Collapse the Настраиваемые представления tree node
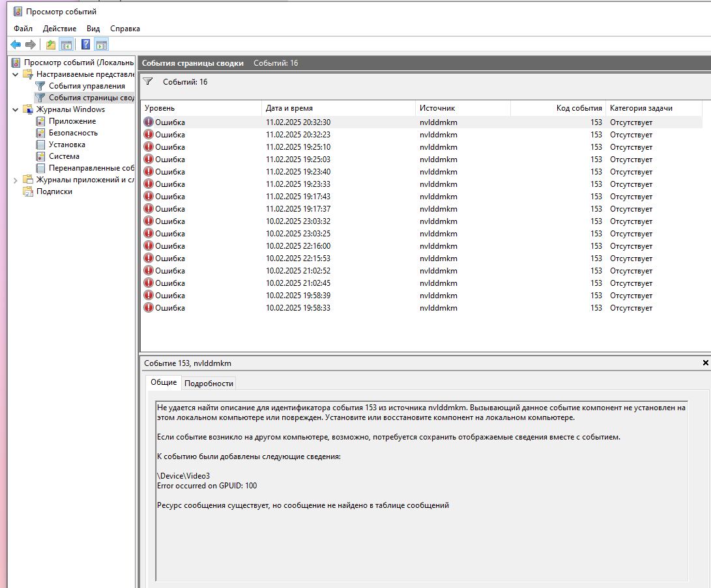 [16, 74]
